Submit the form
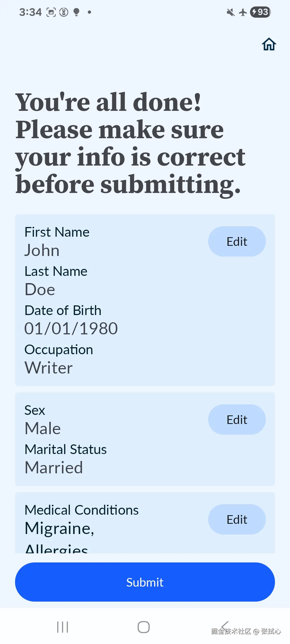Viewport: 290px width, 644px height. click(x=145, y=582)
